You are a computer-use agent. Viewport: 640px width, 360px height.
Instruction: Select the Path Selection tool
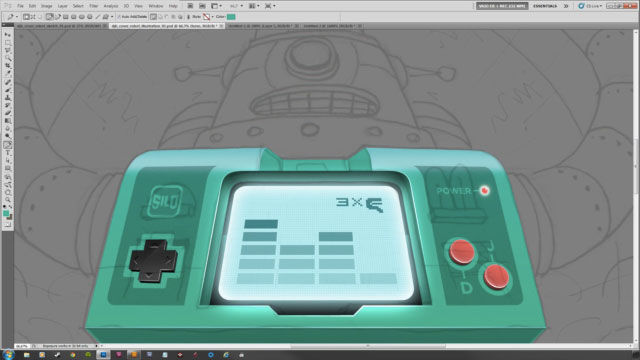[8, 161]
